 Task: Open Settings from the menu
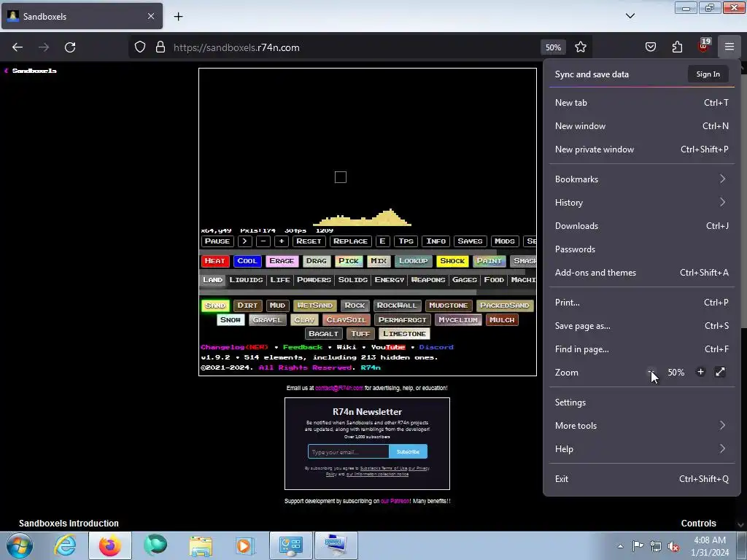(642, 402)
